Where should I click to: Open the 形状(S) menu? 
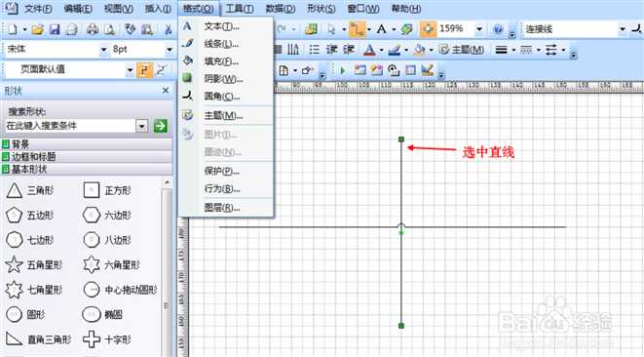[x=322, y=8]
